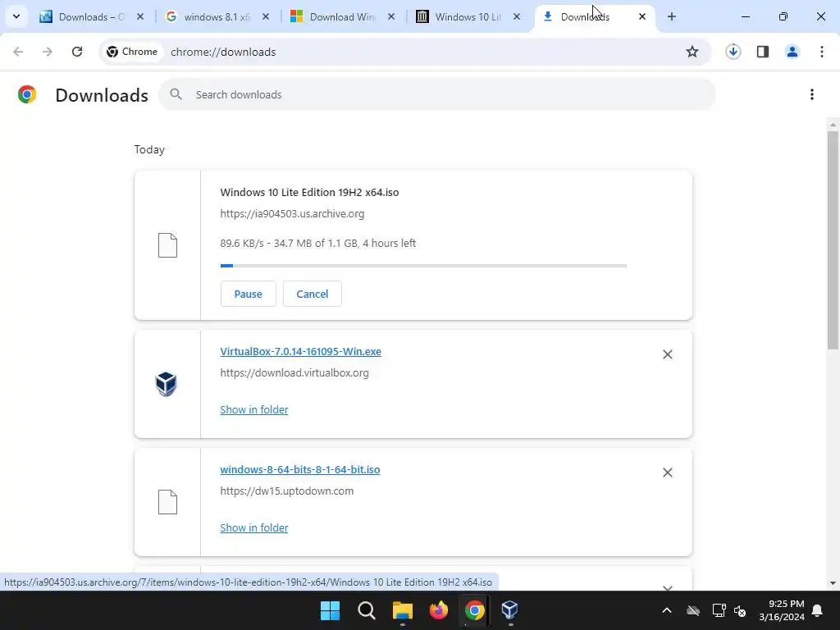
Task: Cancel the Windows 10 Lite download
Action: (313, 294)
